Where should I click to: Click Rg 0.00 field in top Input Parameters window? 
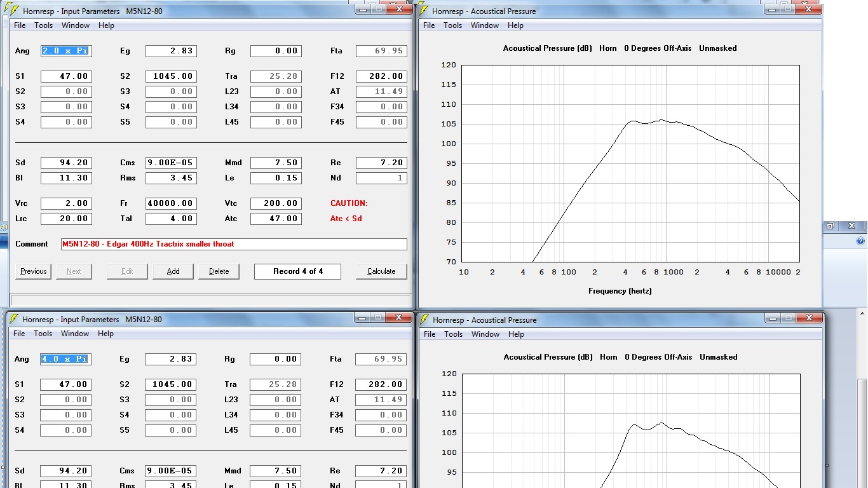[276, 51]
